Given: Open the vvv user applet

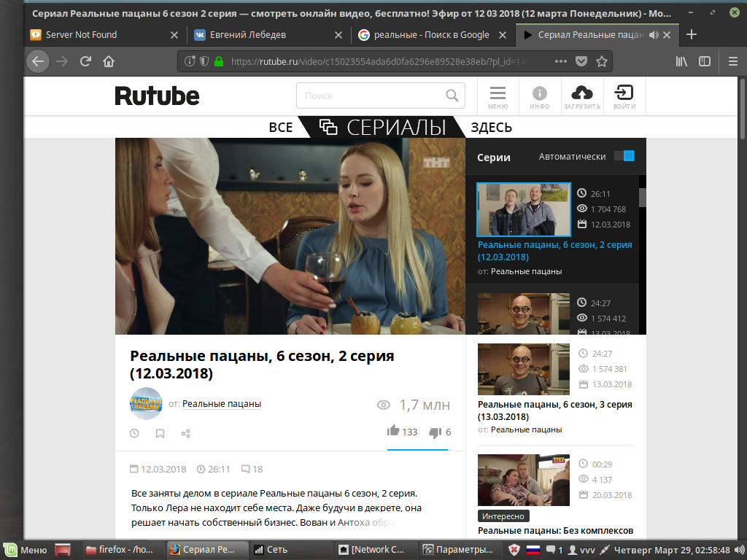Looking at the screenshot, I should coord(581,550).
